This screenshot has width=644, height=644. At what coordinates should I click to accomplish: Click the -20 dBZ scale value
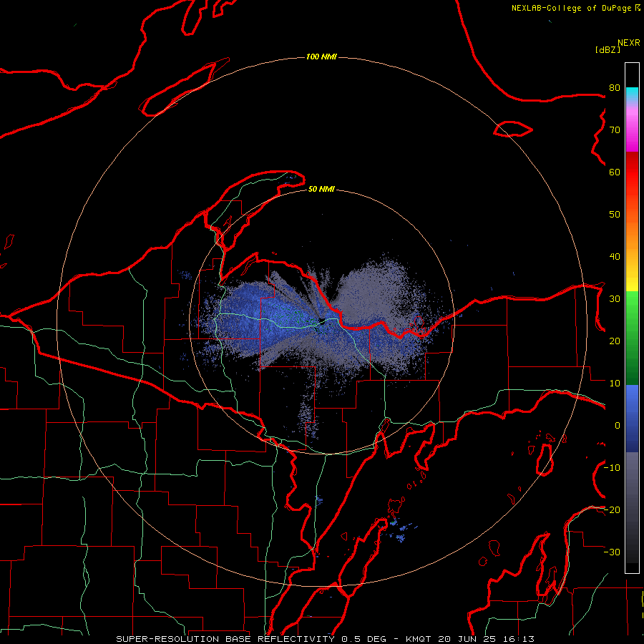point(612,509)
